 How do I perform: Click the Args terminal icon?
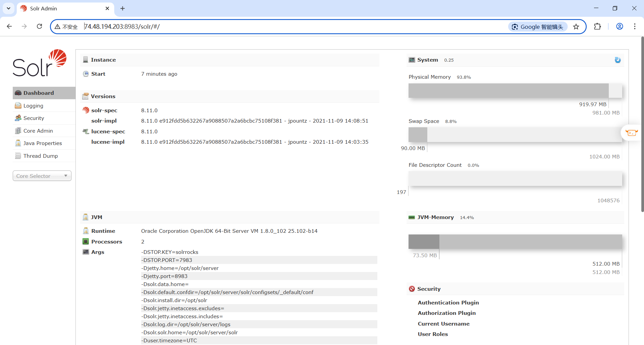point(86,252)
